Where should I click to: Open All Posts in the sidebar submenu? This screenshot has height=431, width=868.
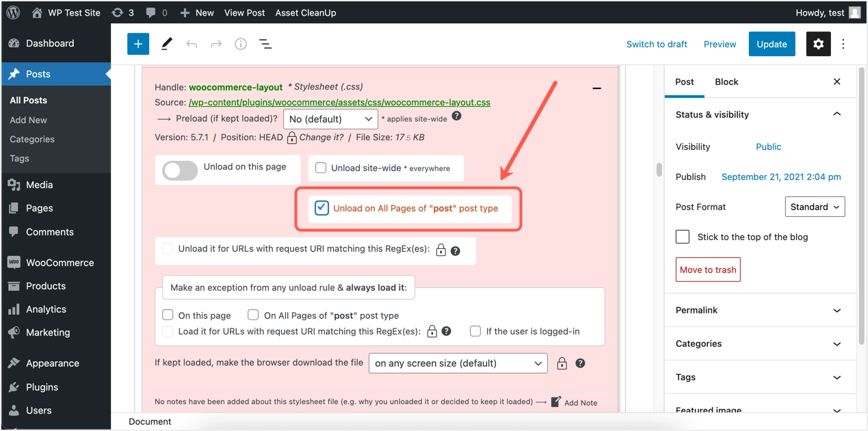29,100
